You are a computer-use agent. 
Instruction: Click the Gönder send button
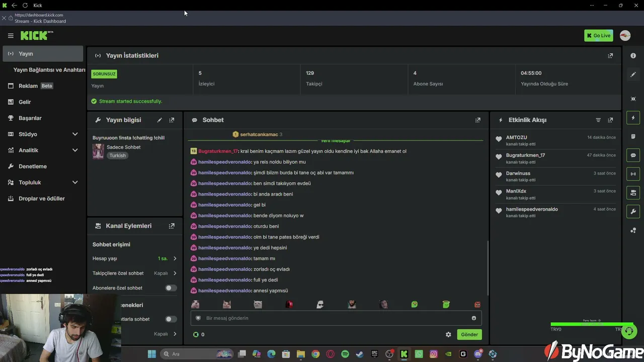(x=469, y=334)
